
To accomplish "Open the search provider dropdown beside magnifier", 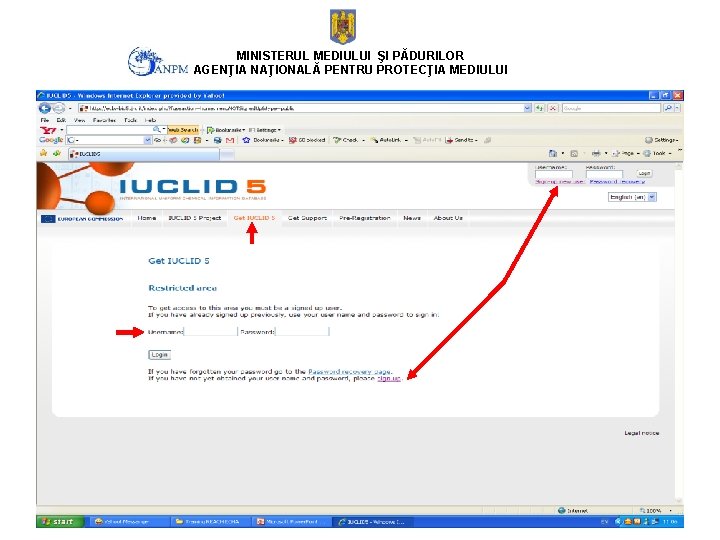I will (x=678, y=108).
